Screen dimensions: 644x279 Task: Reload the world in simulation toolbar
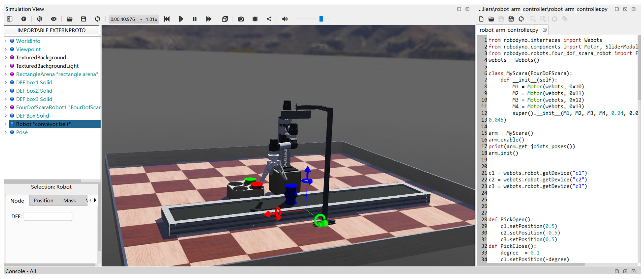[x=98, y=19]
